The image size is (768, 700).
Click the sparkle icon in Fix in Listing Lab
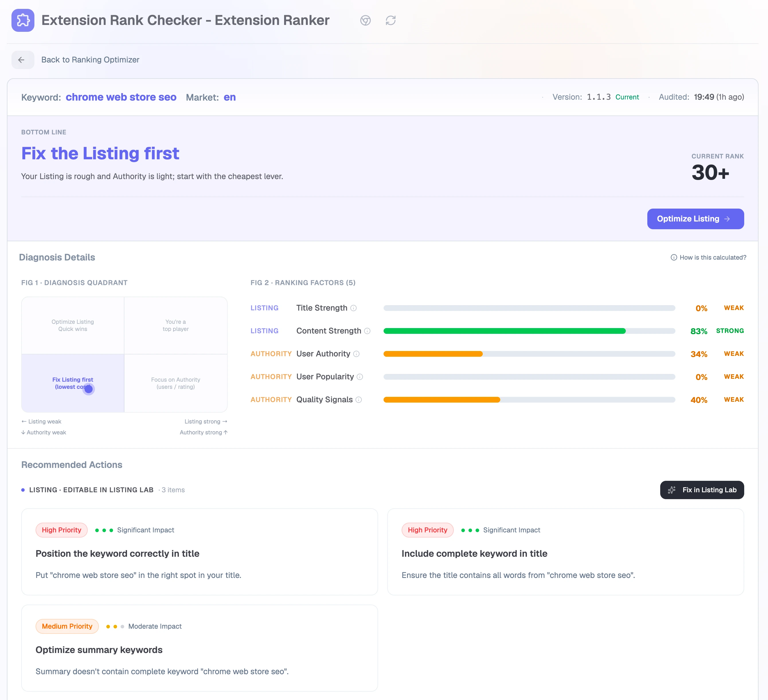click(672, 490)
